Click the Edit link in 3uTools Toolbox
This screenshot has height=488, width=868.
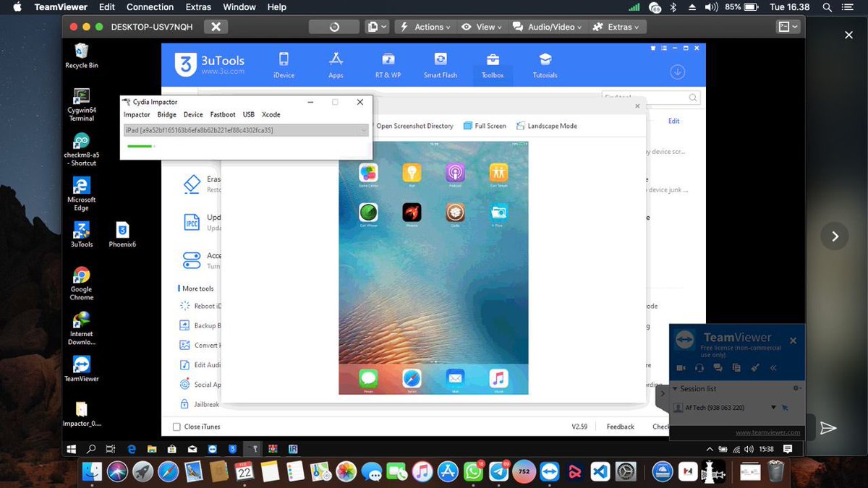673,121
